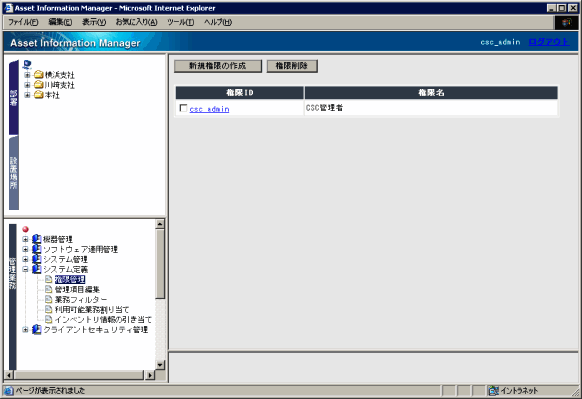
Task: Click the red ball root icon in job tree
Action: pyautogui.click(x=26, y=229)
